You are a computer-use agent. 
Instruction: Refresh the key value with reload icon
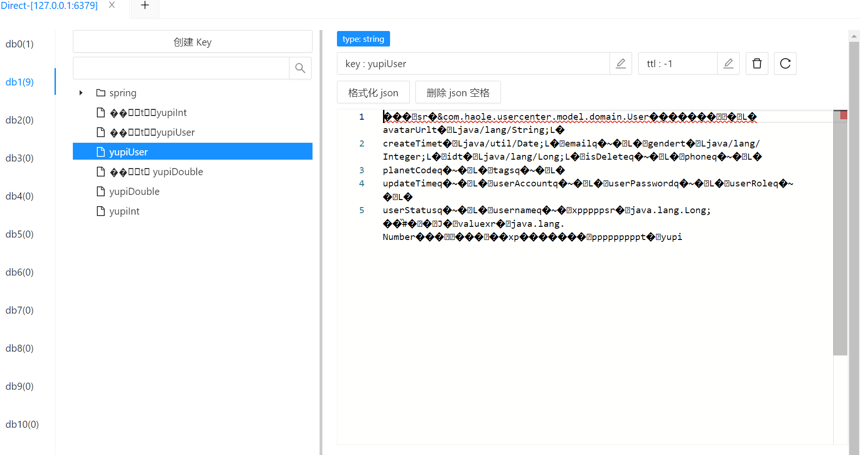(785, 63)
